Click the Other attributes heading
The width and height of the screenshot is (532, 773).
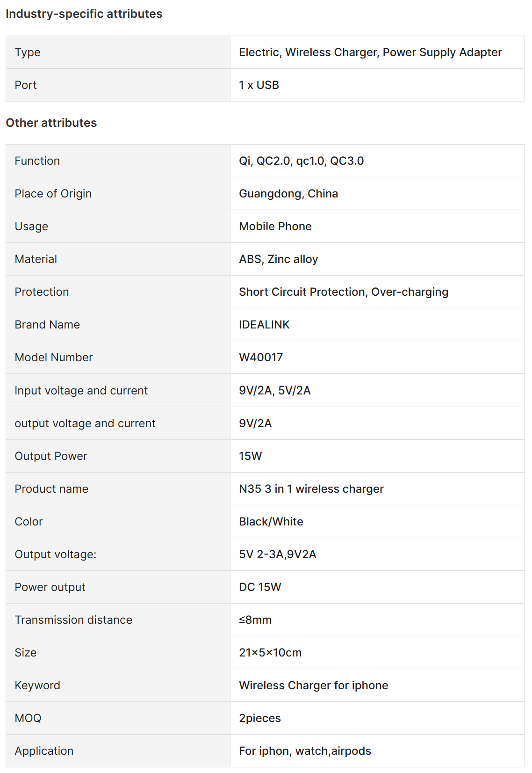(51, 123)
